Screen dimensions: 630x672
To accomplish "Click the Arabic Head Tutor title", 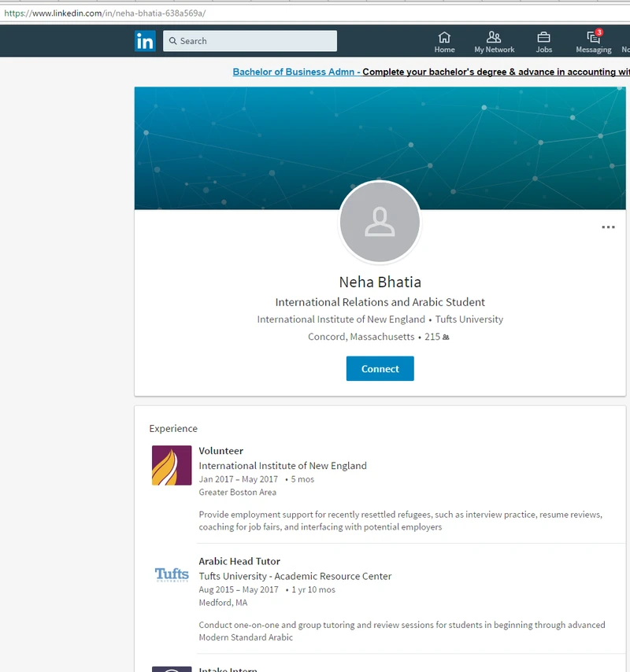I will coord(239,561).
